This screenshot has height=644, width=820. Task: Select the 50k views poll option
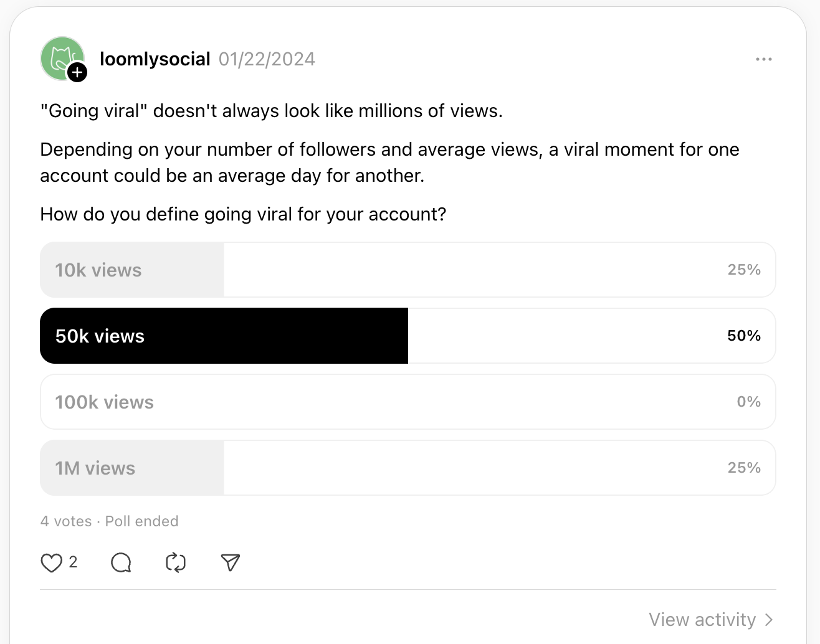coord(408,336)
